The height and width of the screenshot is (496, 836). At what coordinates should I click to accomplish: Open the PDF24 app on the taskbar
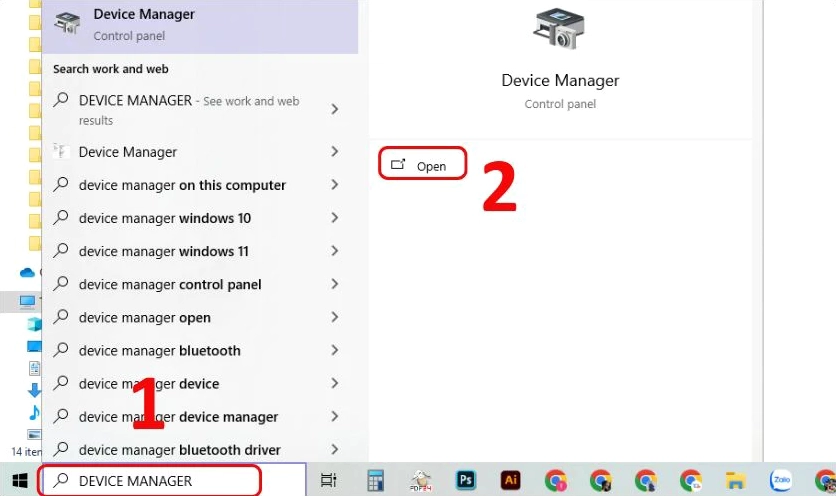pyautogui.click(x=421, y=481)
